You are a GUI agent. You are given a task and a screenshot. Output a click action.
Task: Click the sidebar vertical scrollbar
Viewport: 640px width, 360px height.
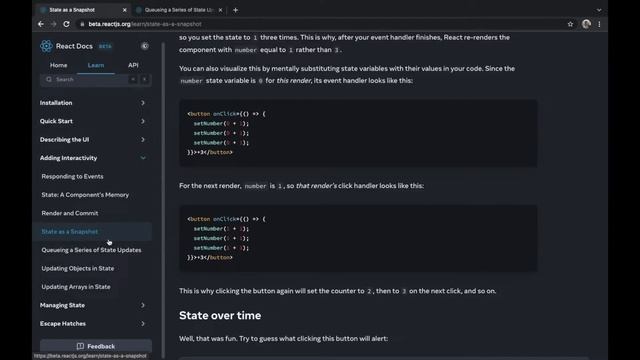[163, 200]
